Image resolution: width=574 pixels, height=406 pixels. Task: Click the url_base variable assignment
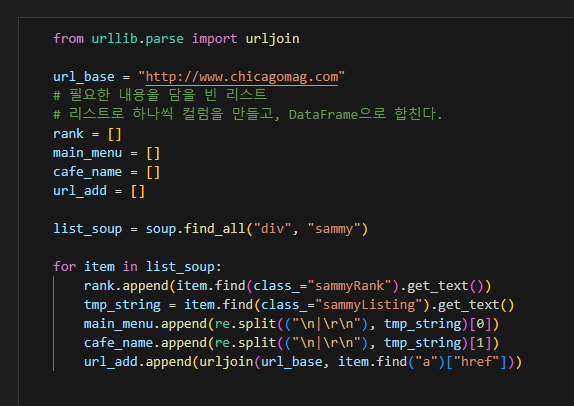tap(199, 77)
